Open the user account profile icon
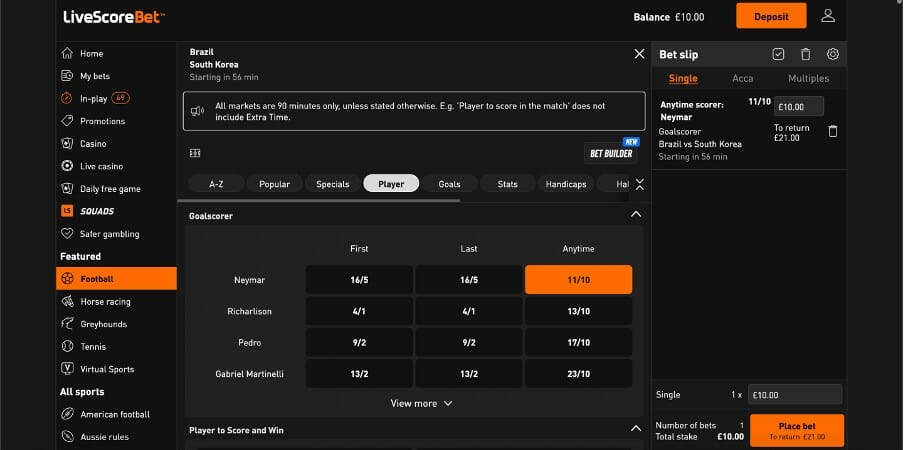This screenshot has height=450, width=904. point(828,16)
